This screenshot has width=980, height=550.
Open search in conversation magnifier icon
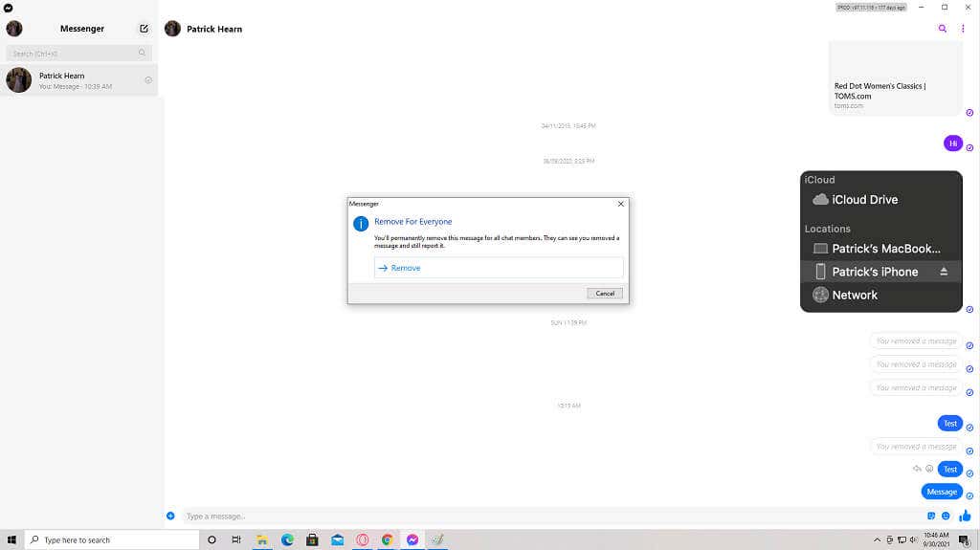pyautogui.click(x=943, y=29)
